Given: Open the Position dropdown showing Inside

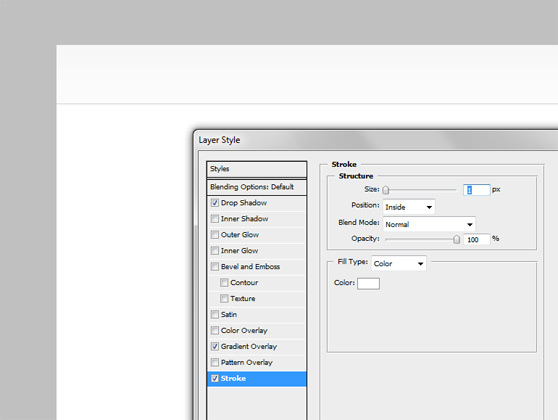Looking at the screenshot, I should [x=409, y=207].
